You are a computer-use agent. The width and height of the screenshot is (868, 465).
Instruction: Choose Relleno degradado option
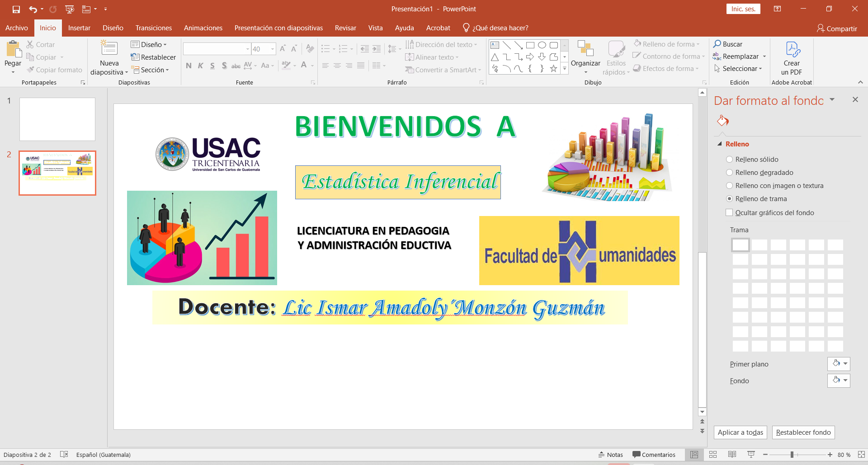point(729,173)
